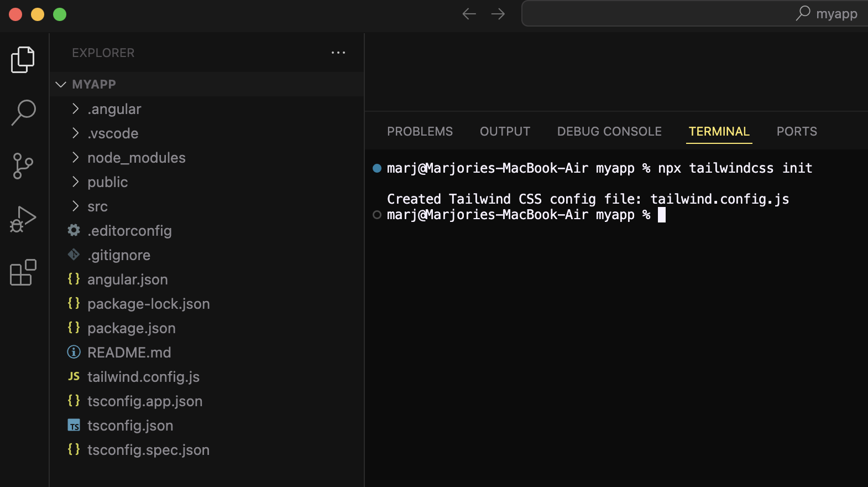
Task: Open README.md in the explorer
Action: [x=129, y=353]
